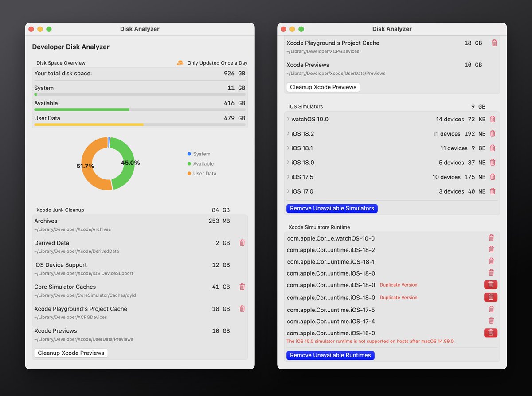Click the iOS Simulators section header

point(305,107)
